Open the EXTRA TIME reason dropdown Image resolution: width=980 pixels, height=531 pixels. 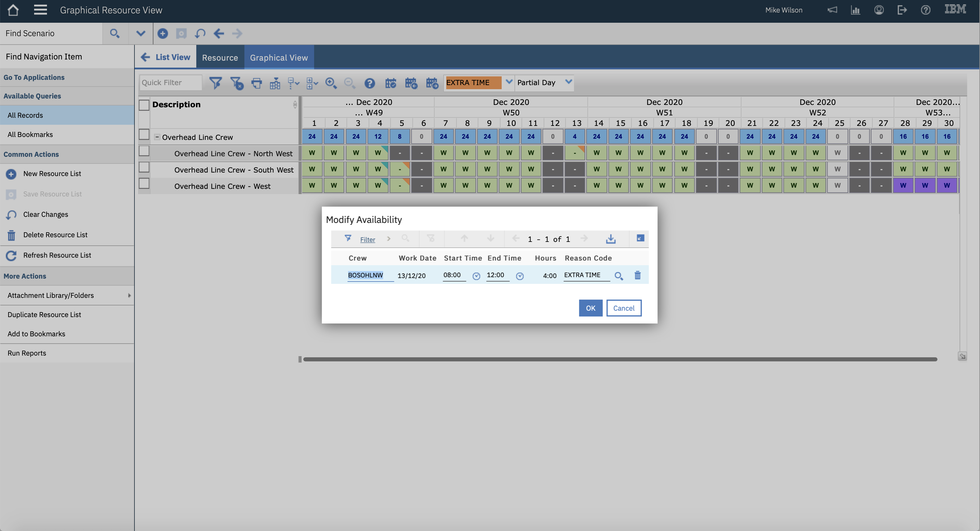[x=509, y=82]
